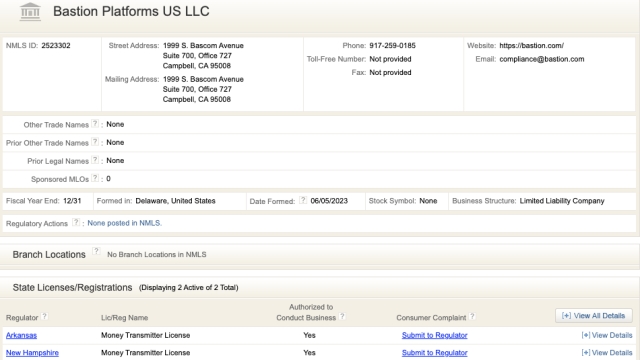Open help for Authorized to Conduct Business
Image resolution: width=640 pixels, height=360 pixels.
[x=342, y=316]
